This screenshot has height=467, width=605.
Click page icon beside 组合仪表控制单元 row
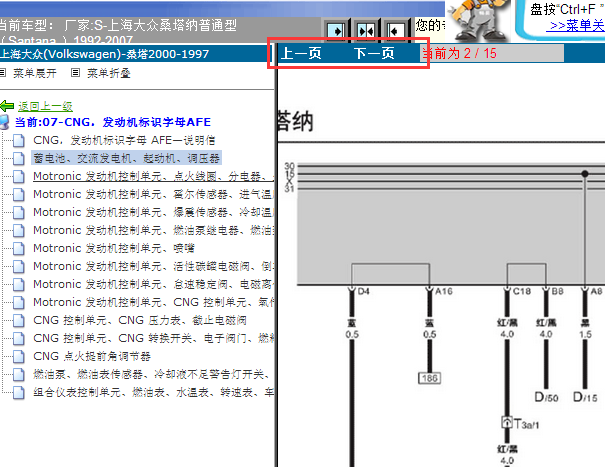pyautogui.click(x=19, y=393)
